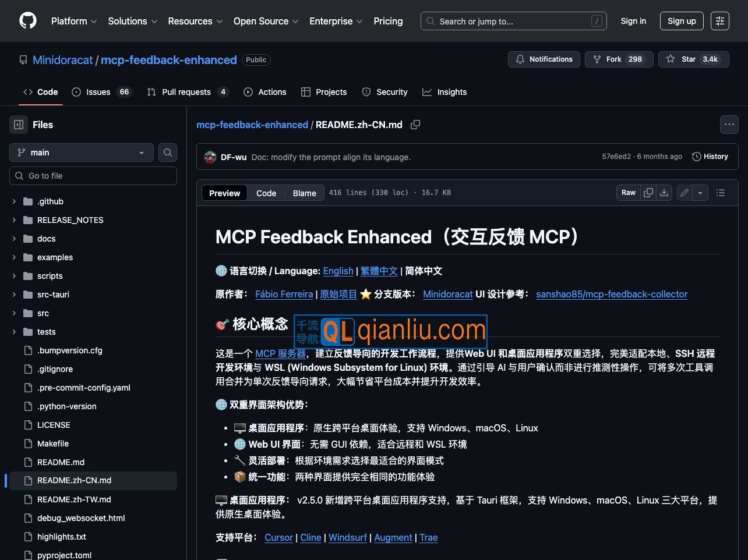The width and height of the screenshot is (748, 560).
Task: Switch language using the English link
Action: [x=338, y=271]
